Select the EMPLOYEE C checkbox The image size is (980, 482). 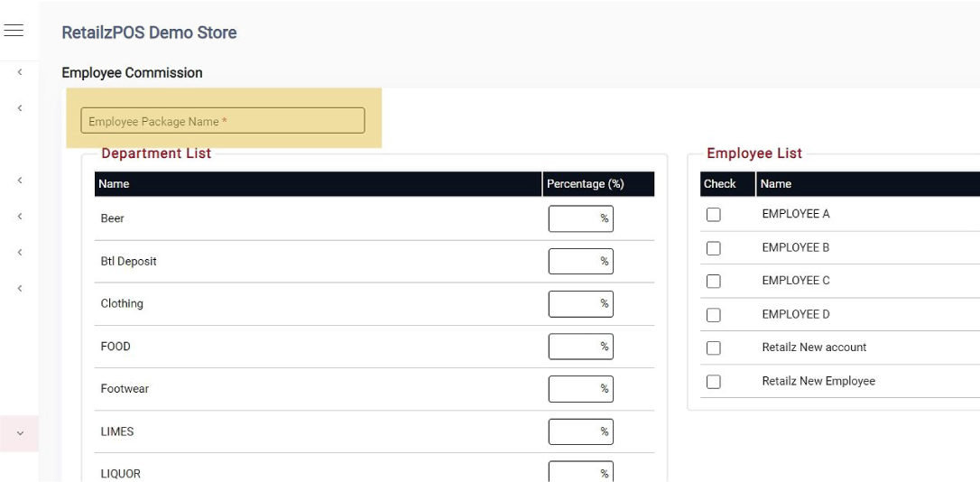click(713, 282)
